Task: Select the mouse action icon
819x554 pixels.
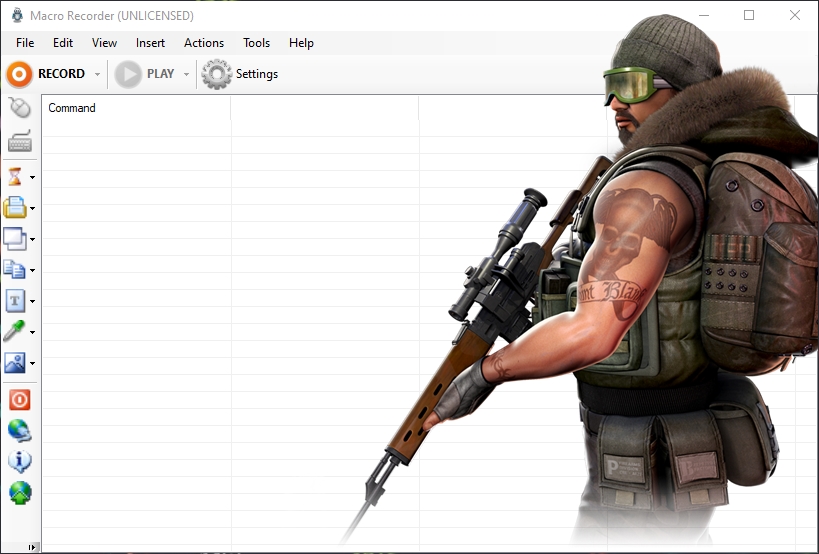Action: 20,108
